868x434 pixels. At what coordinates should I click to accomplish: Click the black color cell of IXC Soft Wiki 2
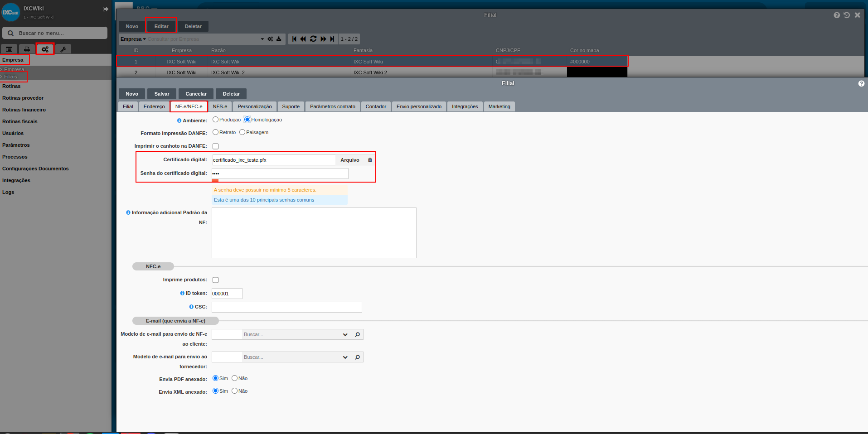click(x=597, y=72)
